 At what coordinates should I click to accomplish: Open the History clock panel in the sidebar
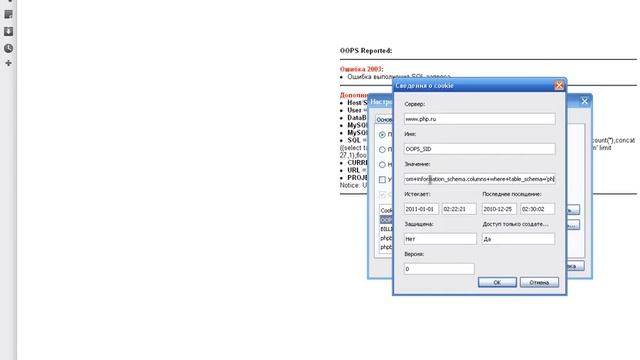[8, 48]
